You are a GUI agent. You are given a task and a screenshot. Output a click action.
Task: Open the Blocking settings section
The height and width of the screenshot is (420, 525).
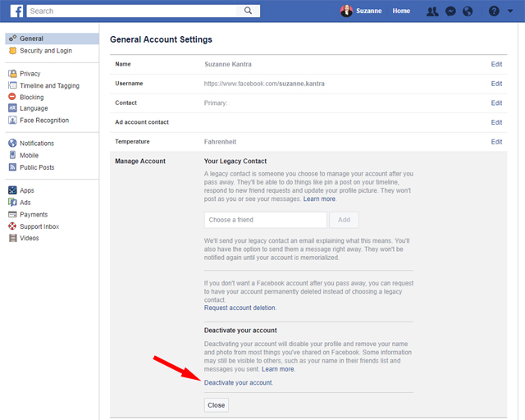pyautogui.click(x=31, y=97)
